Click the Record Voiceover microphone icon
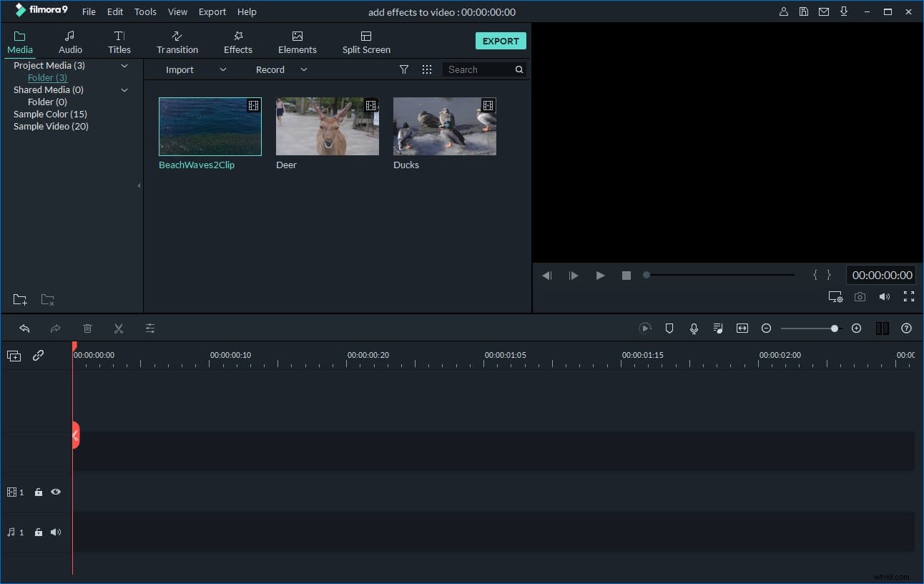Screen dimensions: 924x584 [x=693, y=328]
